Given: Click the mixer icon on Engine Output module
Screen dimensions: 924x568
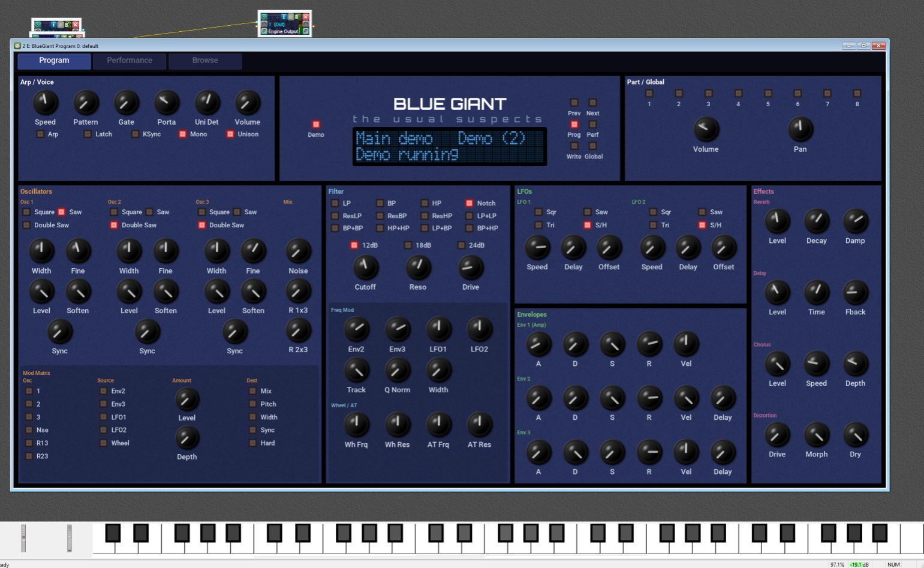Looking at the screenshot, I should pyautogui.click(x=298, y=17).
